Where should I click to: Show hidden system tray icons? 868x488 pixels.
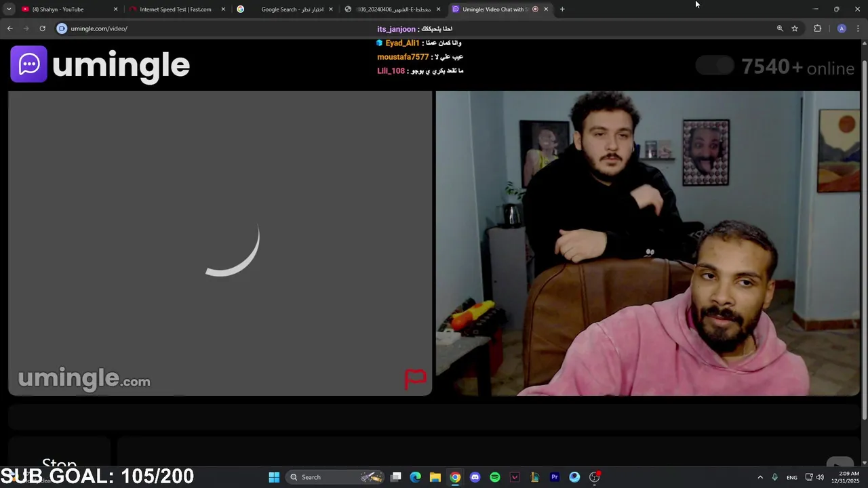coord(759,477)
